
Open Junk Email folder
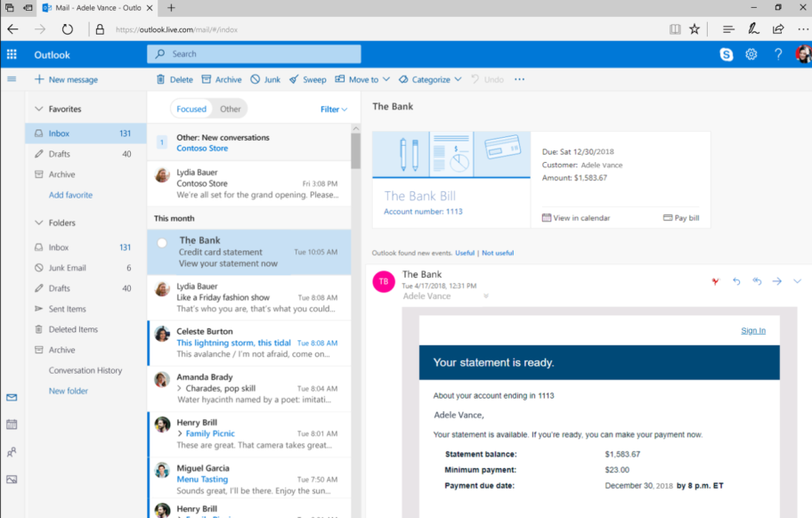click(x=86, y=268)
